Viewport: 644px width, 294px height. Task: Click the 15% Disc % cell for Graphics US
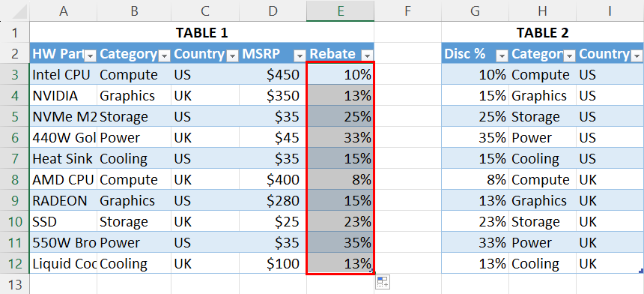[x=476, y=95]
